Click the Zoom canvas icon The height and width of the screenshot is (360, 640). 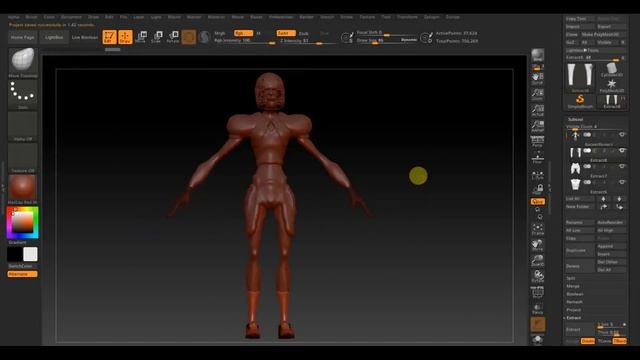tap(538, 94)
